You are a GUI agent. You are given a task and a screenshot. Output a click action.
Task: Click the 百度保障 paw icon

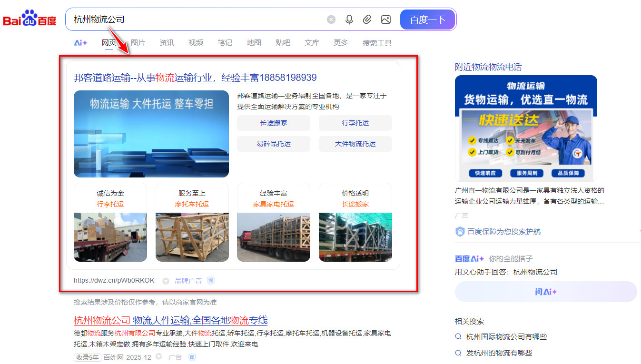point(459,231)
